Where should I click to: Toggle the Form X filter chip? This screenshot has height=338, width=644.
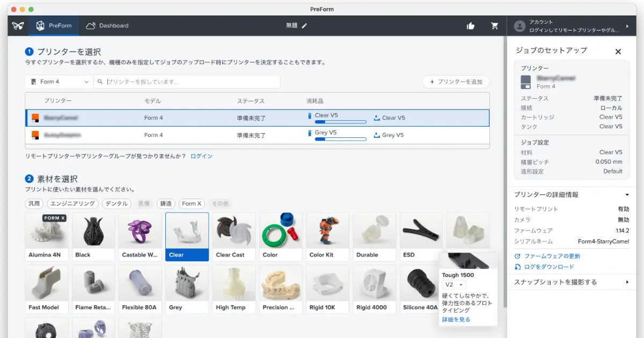point(192,203)
